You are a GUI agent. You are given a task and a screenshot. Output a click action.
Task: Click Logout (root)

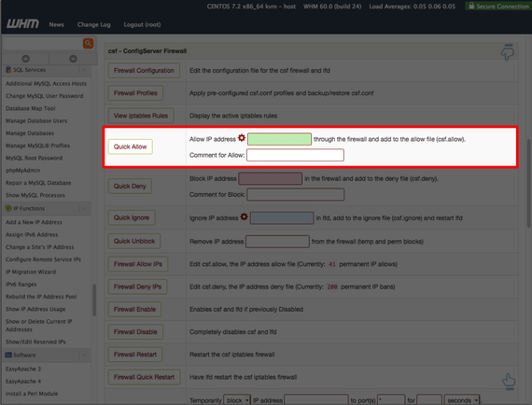(142, 24)
